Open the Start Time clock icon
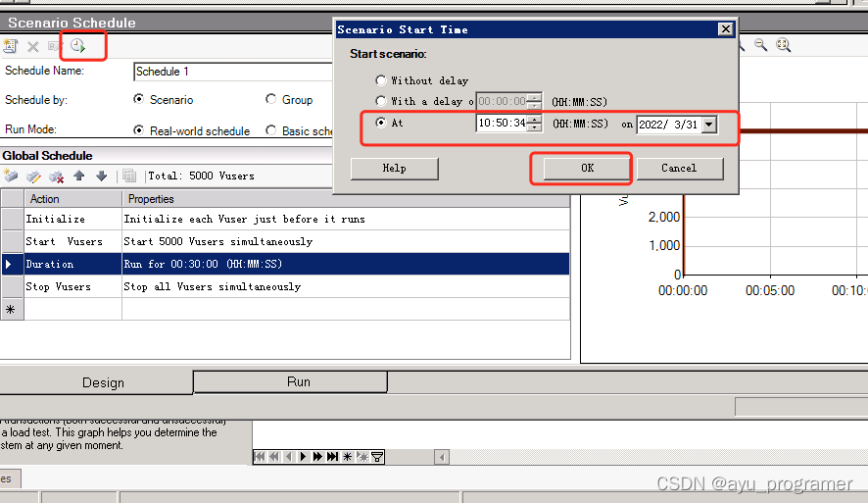This screenshot has height=503, width=868. (78, 46)
